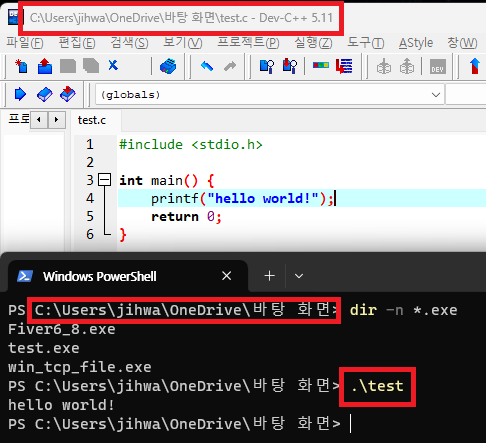
Task: Click the greyed Add to project icon
Action: point(384,66)
